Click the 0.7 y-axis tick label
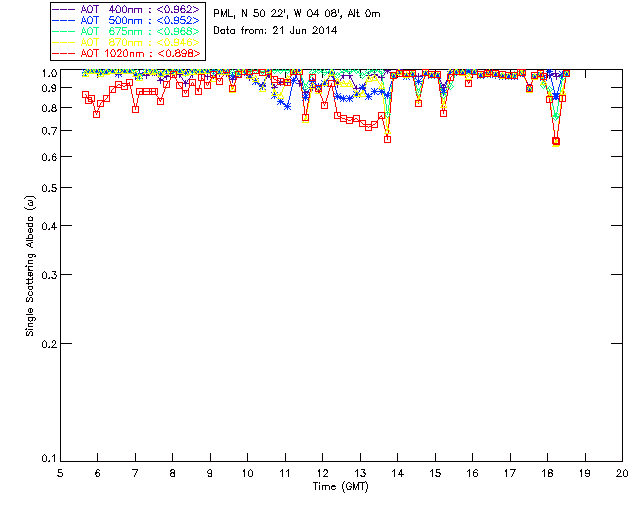This screenshot has width=640, height=512. [49, 131]
